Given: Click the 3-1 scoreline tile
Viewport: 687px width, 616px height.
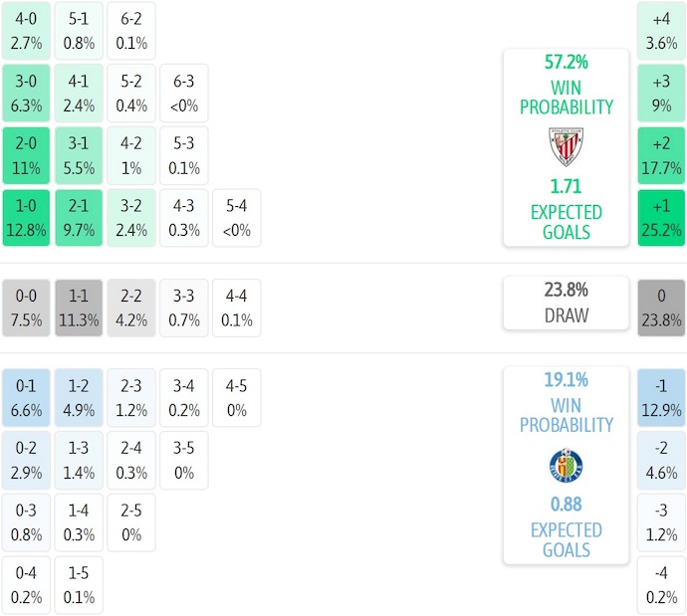Looking at the screenshot, I should click(x=79, y=156).
